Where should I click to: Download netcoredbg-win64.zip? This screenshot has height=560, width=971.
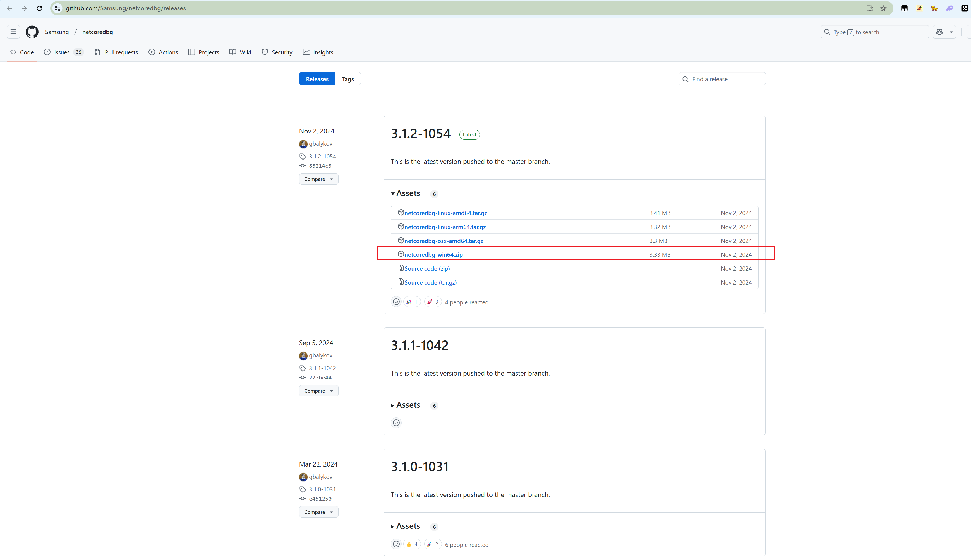433,255
